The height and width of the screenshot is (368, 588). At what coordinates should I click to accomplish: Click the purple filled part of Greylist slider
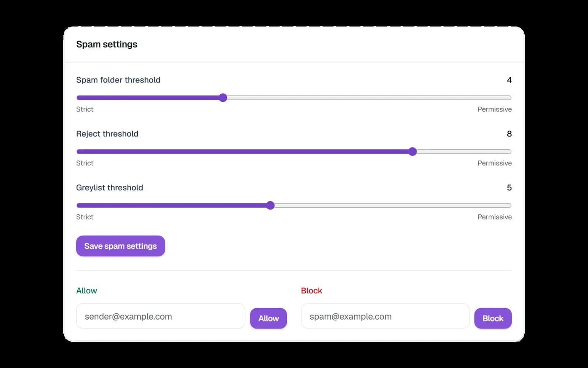coord(171,206)
